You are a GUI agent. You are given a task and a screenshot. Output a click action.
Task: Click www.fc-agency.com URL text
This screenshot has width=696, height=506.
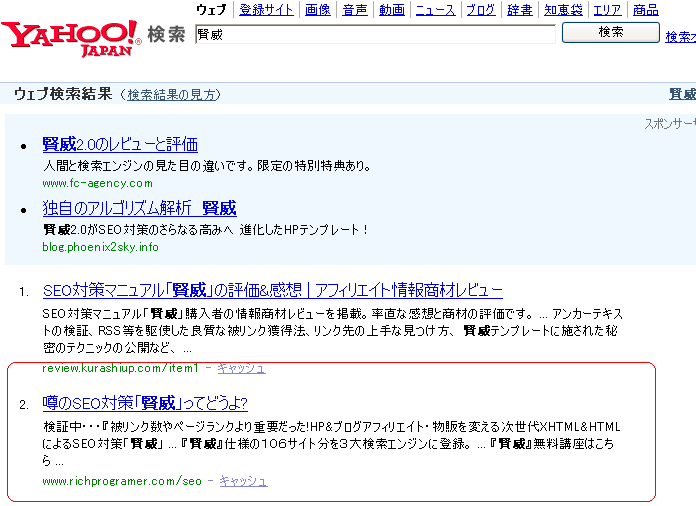98,183
